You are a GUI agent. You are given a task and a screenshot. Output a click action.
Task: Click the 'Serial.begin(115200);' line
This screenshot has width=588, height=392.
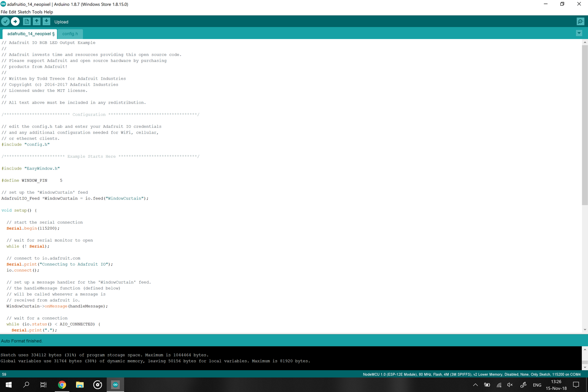point(33,228)
